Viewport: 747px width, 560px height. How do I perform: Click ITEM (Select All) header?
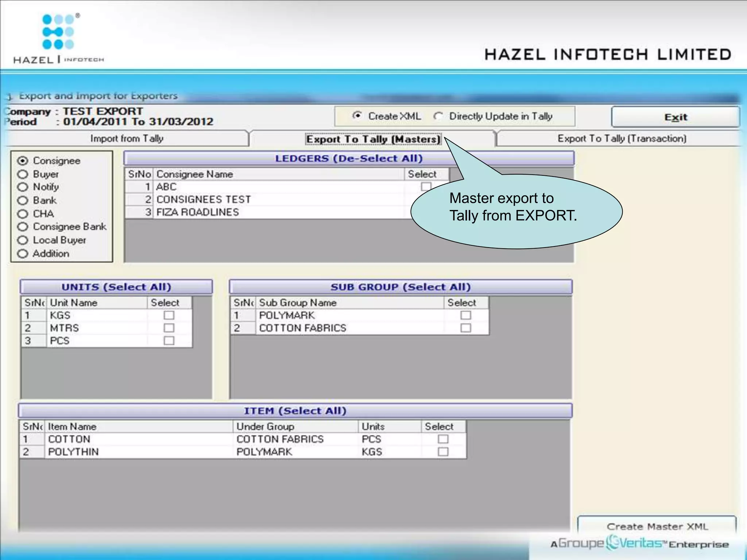click(x=295, y=411)
